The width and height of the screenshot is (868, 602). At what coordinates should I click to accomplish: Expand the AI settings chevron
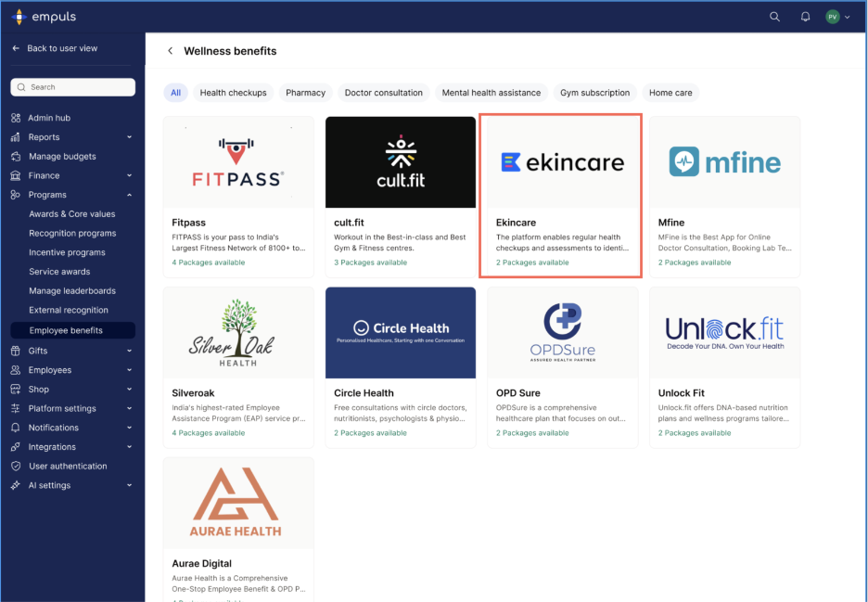point(129,485)
